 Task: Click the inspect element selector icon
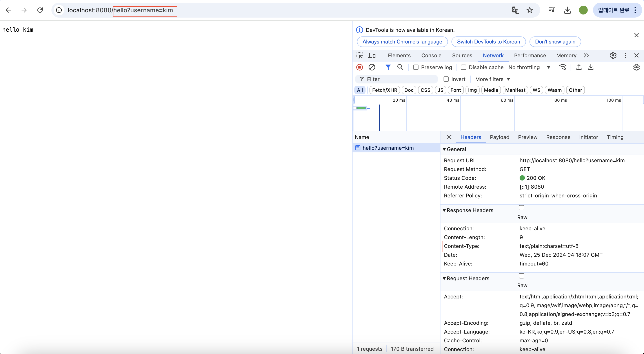(360, 56)
